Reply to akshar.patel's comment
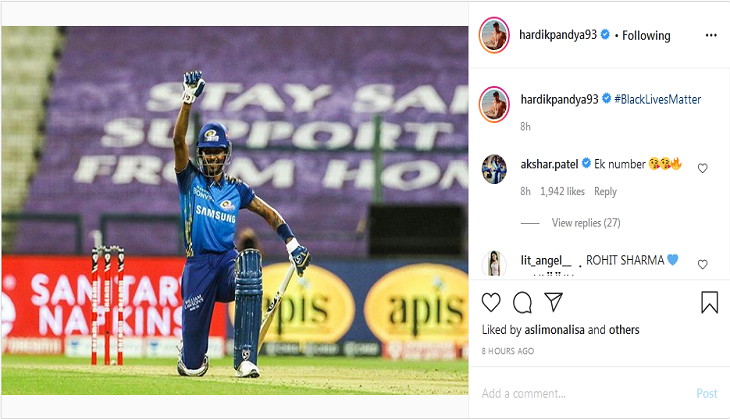The width and height of the screenshot is (730, 419). point(605,191)
